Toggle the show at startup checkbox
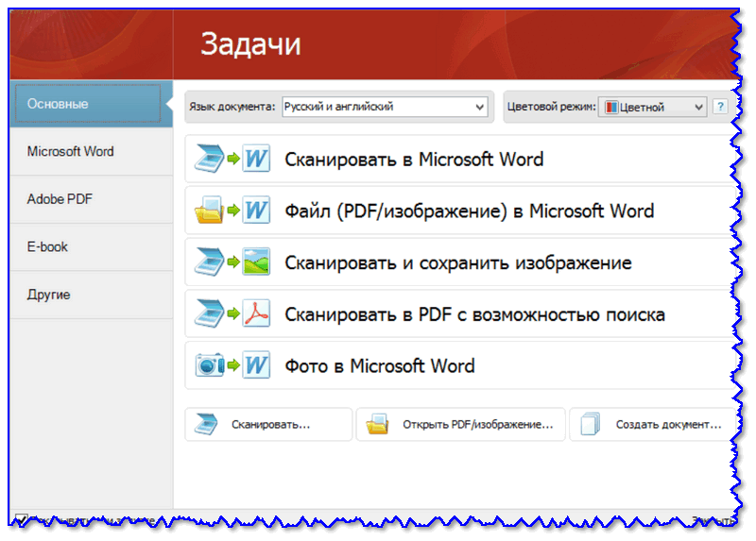Viewport: 756px width, 541px height. click(x=21, y=519)
